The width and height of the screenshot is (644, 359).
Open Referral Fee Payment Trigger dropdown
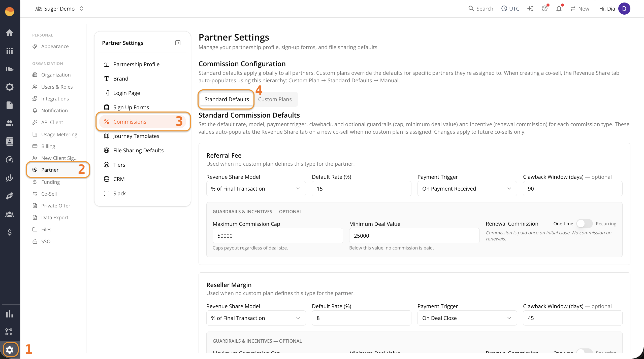(467, 189)
